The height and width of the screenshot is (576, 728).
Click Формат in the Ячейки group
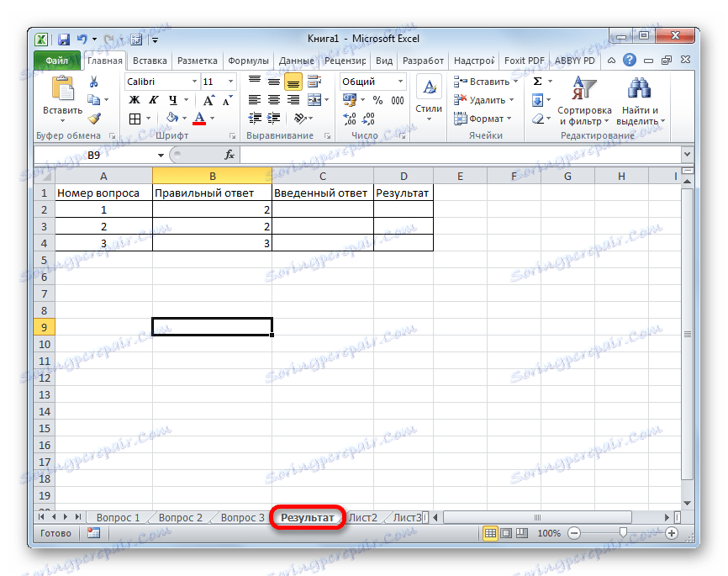point(483,119)
